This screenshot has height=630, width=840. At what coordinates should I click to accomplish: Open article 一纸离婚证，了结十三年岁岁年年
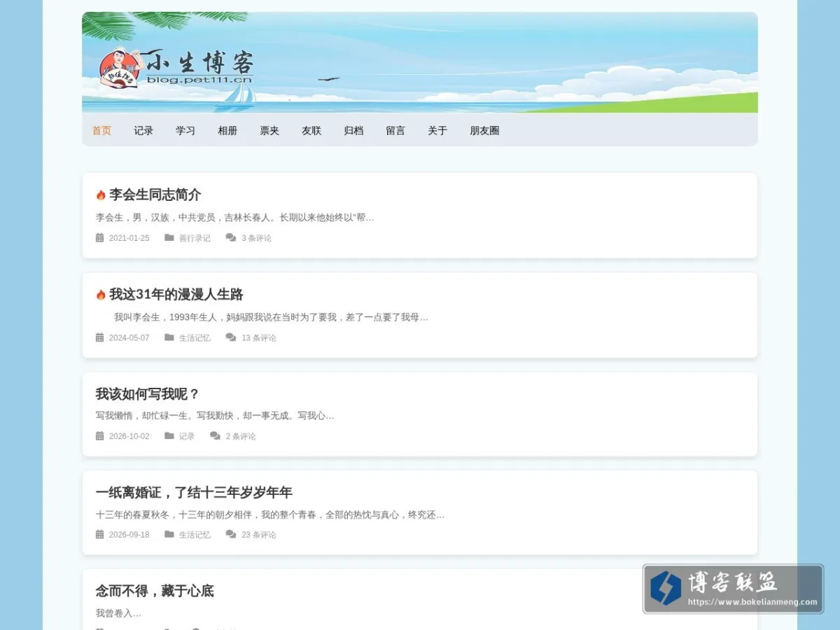point(194,492)
